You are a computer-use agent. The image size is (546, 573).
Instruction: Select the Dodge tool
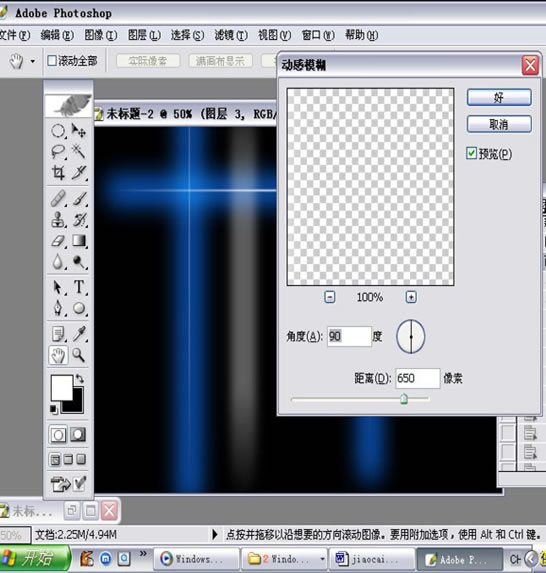79,262
